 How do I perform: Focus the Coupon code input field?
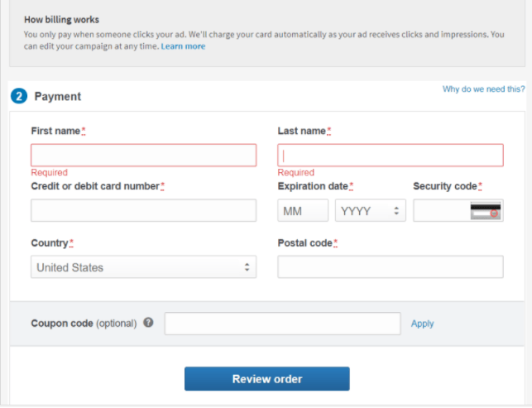pos(282,324)
